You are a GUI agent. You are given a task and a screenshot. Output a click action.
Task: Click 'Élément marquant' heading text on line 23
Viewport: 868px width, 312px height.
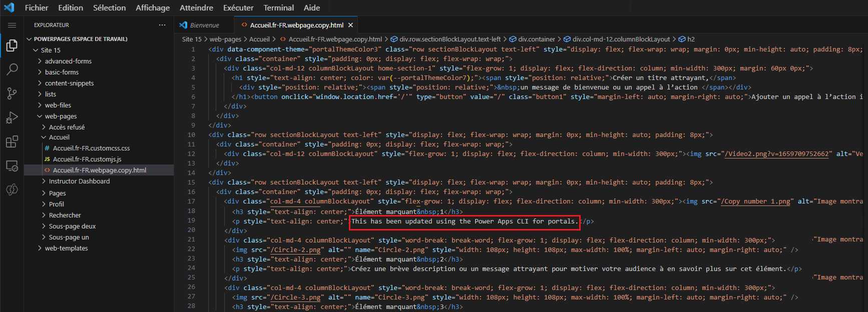coord(386,259)
